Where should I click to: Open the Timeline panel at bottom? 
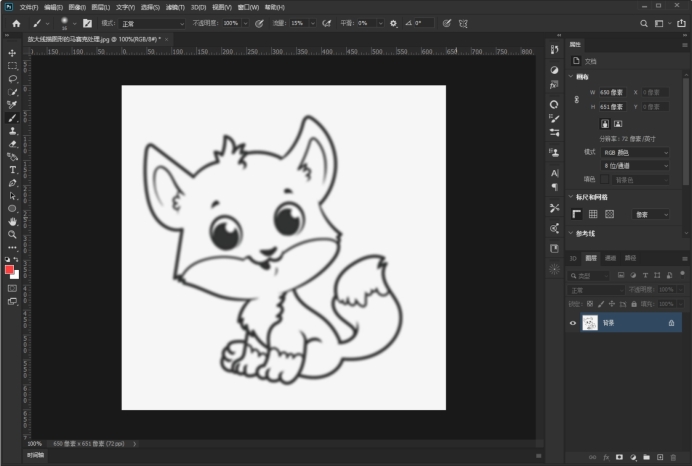pos(35,455)
